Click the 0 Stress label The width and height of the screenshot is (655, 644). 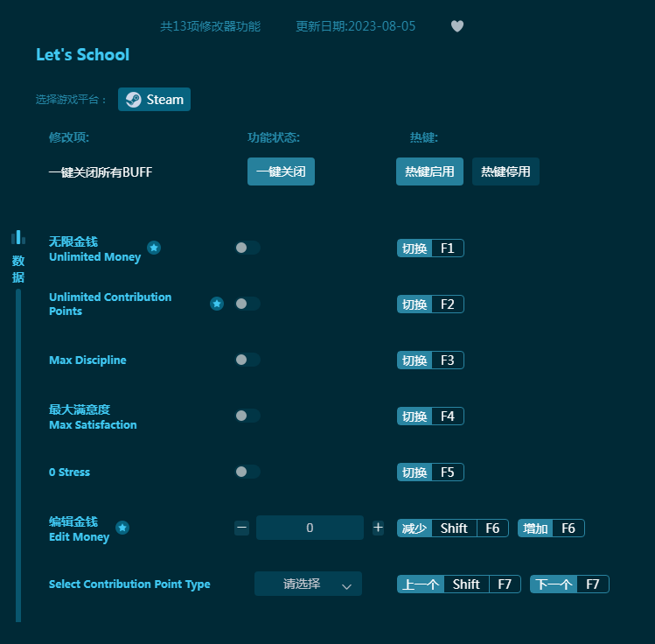pos(69,472)
